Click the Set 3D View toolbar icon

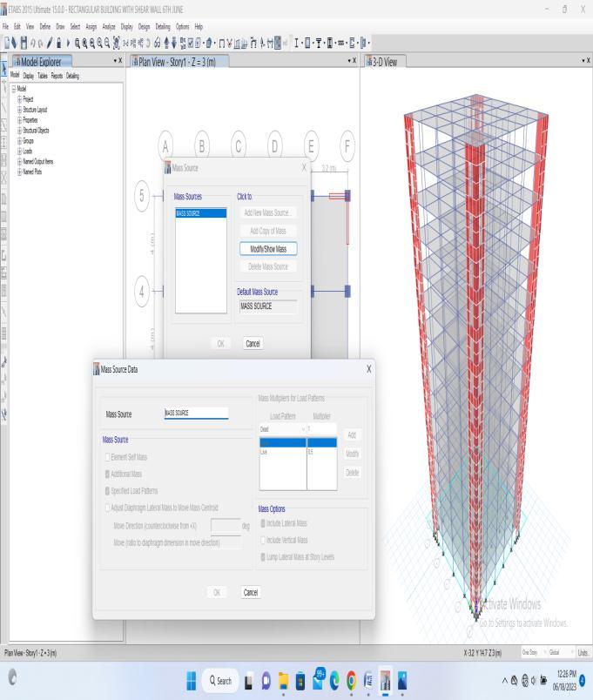point(126,43)
